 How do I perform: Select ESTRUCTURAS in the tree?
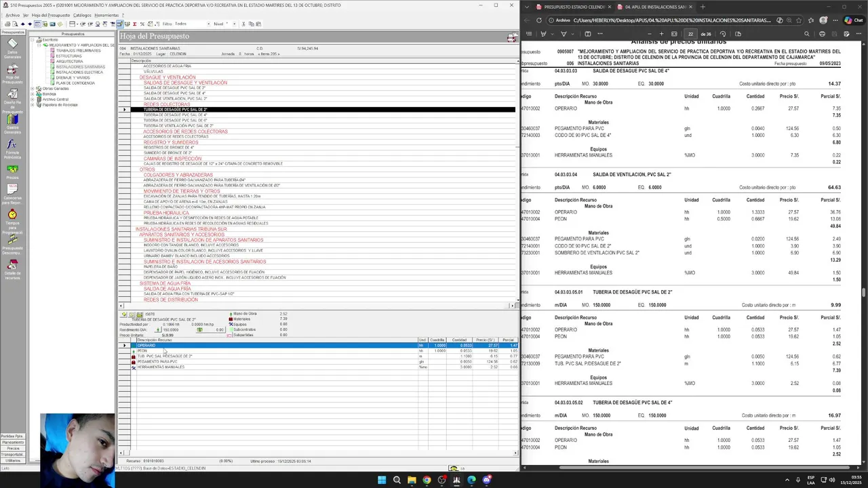pos(68,56)
